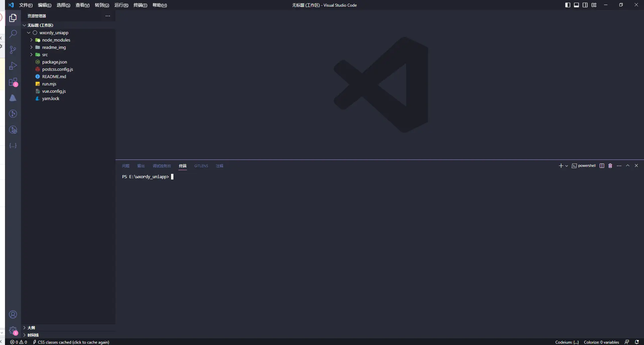The height and width of the screenshot is (345, 644).
Task: Click CSS classes cached status item
Action: [71, 342]
